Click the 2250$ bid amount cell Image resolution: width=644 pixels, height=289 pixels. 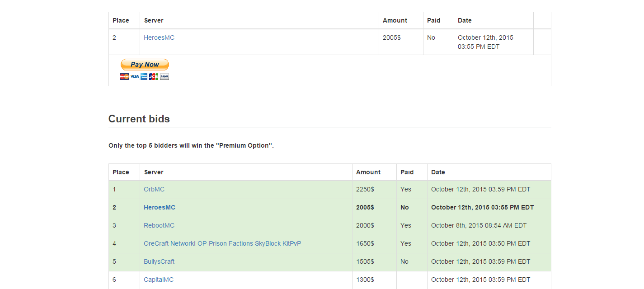[x=365, y=189]
